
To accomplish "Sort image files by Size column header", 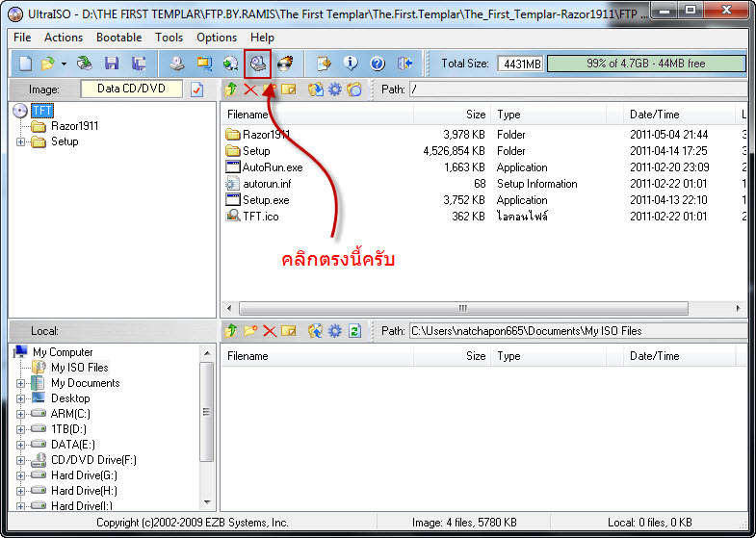I will coord(452,115).
